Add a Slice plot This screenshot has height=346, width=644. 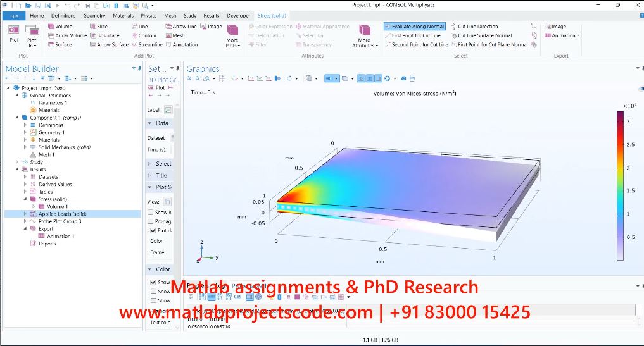click(x=99, y=27)
